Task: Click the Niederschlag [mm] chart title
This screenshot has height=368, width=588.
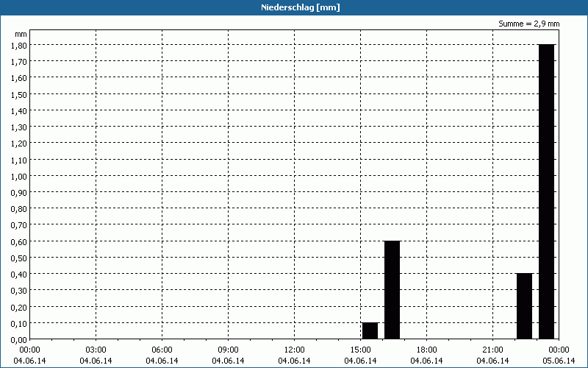Action: coord(301,7)
